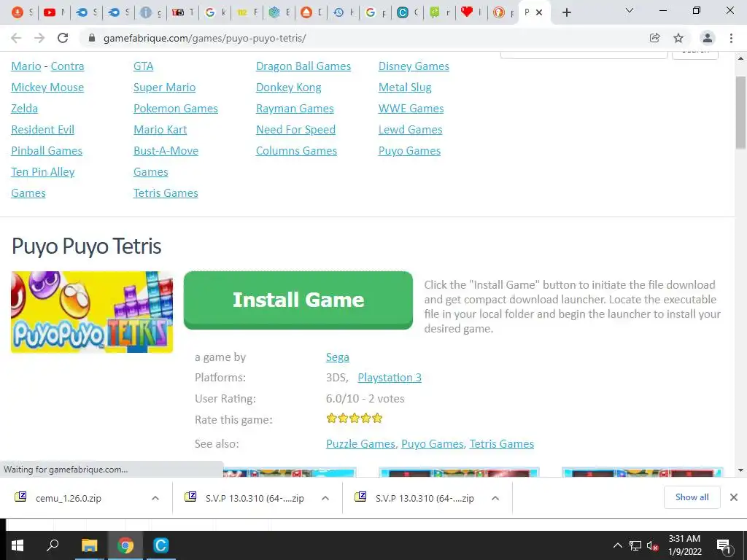The width and height of the screenshot is (747, 560).
Task: Show hidden system tray icons
Action: coord(617,545)
